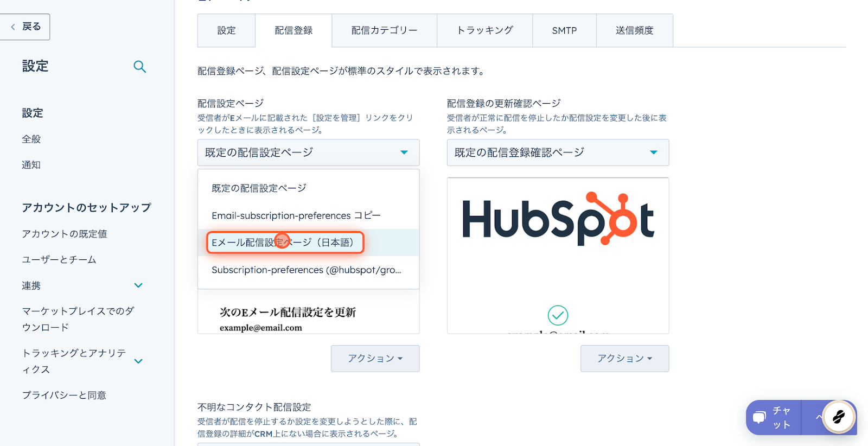The image size is (868, 446).
Task: Choose Subscription-preferences (@hubspot/gro... option
Action: [308, 270]
